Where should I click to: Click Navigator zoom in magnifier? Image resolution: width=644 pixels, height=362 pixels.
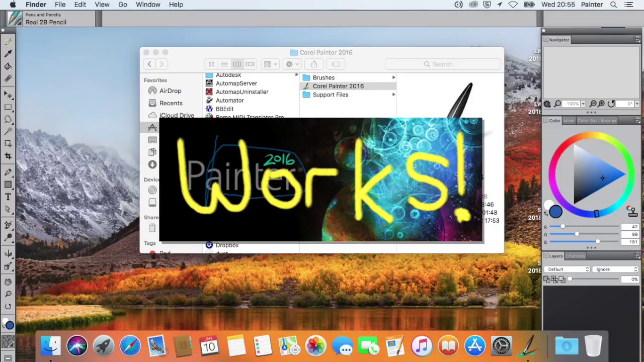602,104
